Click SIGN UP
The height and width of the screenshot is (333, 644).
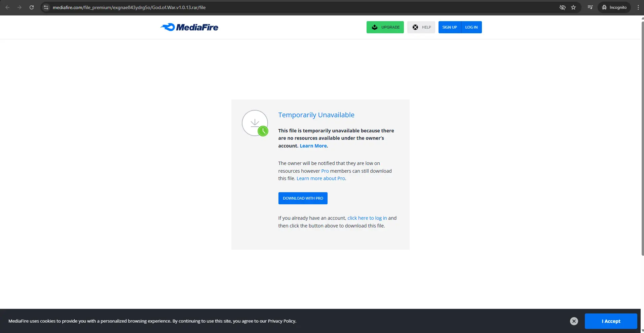pos(450,27)
